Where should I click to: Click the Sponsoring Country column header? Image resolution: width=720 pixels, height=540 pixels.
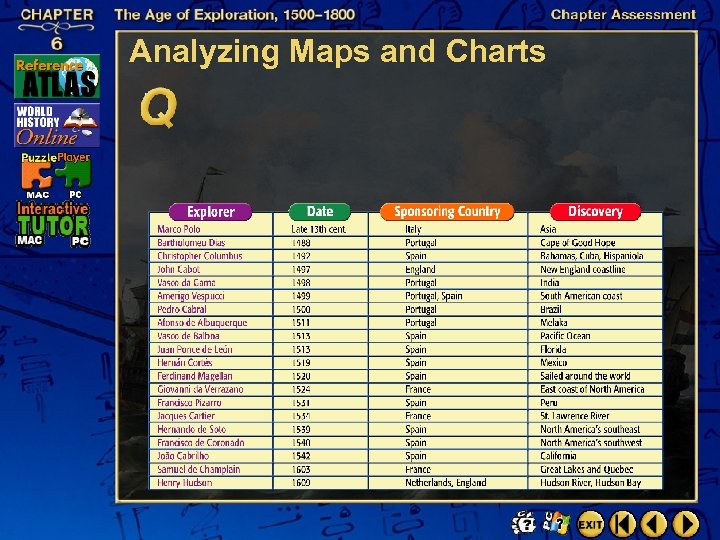tap(447, 211)
